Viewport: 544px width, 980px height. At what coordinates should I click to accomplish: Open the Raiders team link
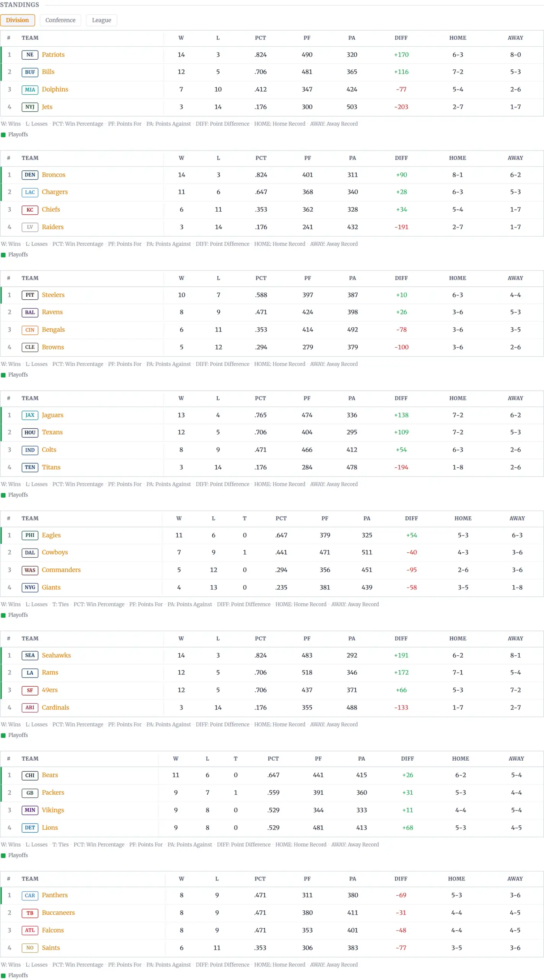(53, 227)
